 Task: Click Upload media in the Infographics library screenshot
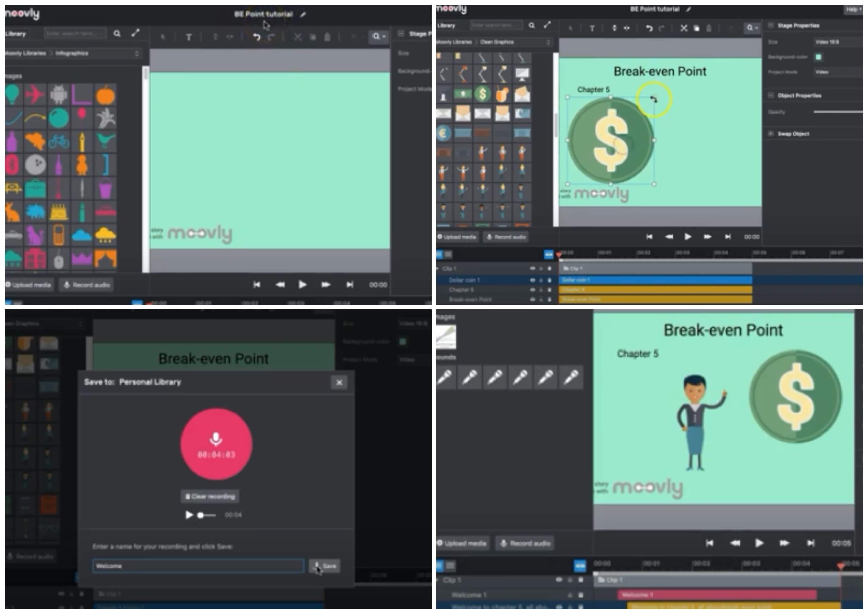(29, 285)
